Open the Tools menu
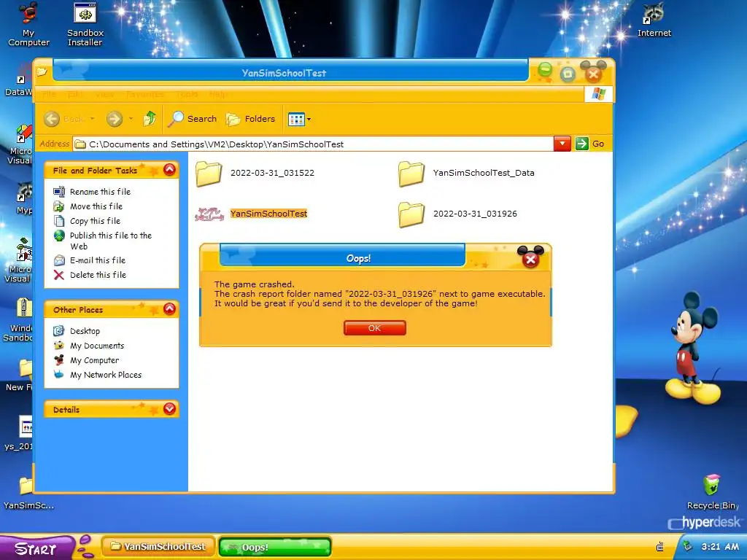Screen dimensions: 747x560 coord(186,94)
